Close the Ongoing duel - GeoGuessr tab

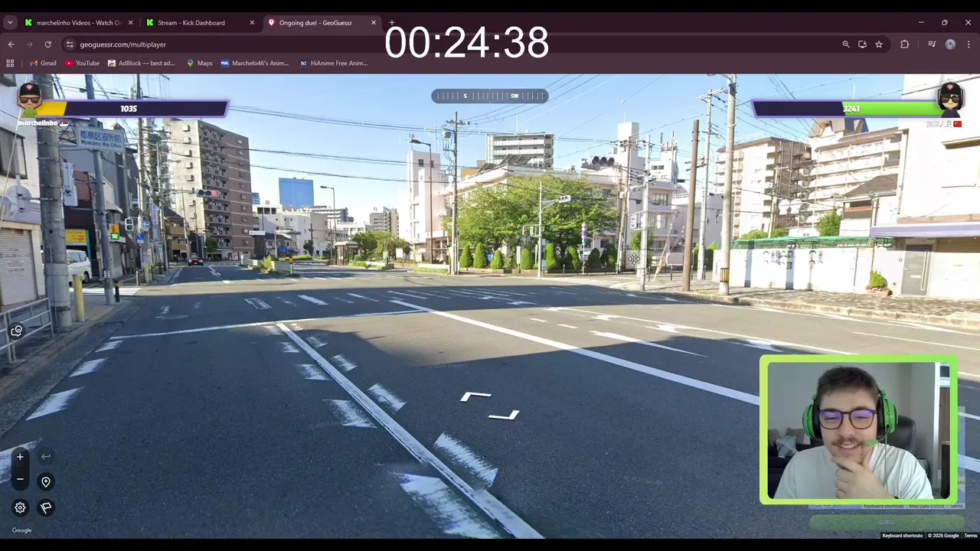coord(374,23)
